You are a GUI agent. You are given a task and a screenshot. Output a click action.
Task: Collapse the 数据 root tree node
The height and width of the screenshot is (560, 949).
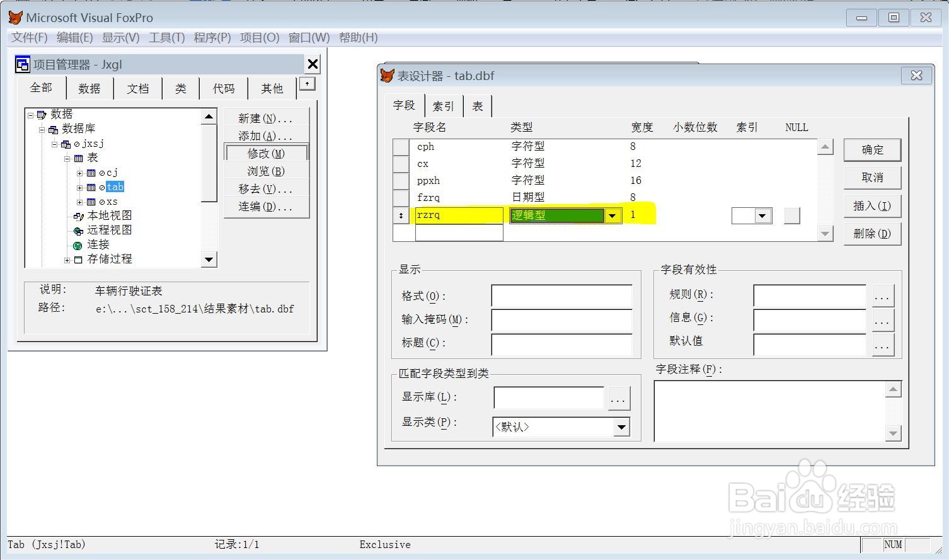coord(30,115)
